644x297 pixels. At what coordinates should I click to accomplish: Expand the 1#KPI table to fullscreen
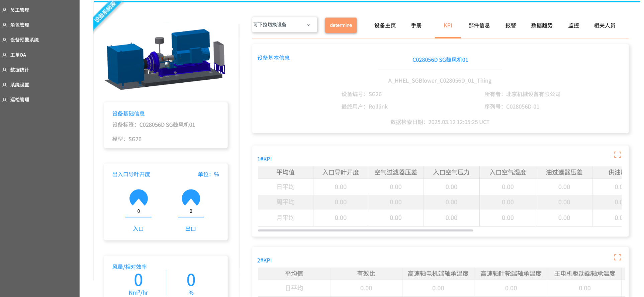617,155
